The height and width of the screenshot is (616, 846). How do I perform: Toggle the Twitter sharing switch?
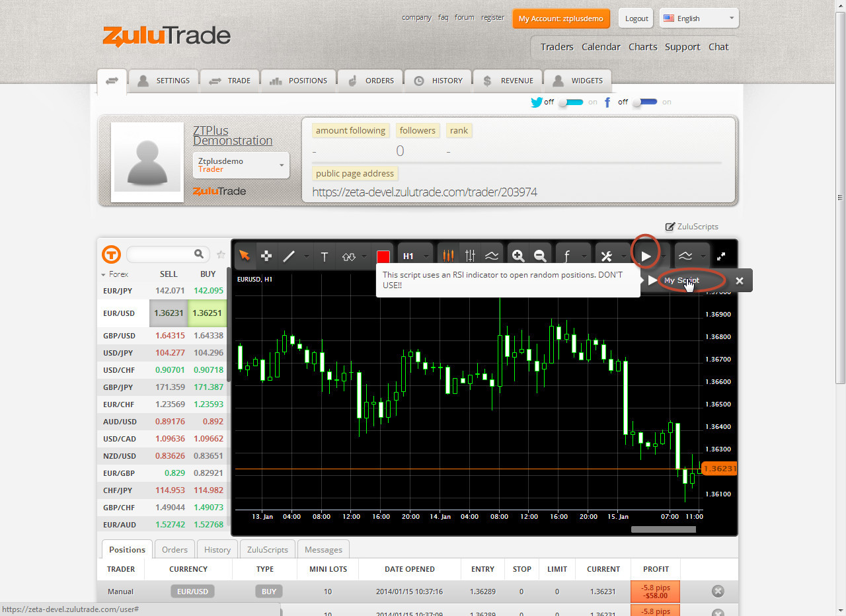point(570,102)
